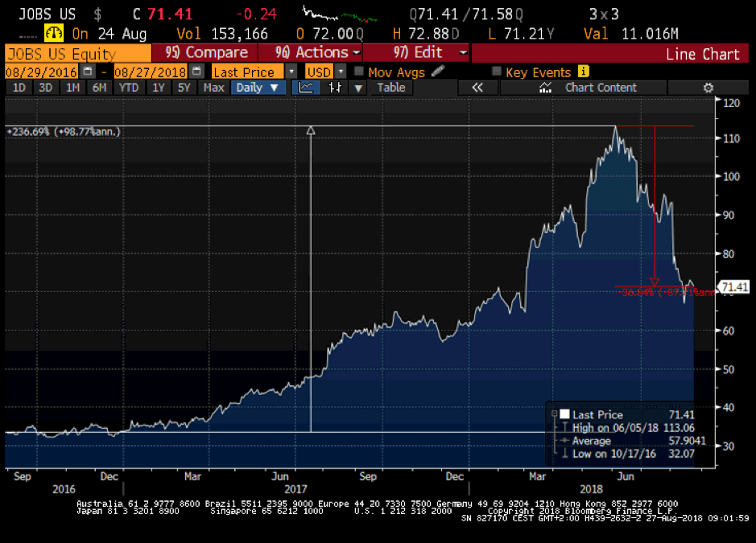
Task: Click the Val 11.016M figure
Action: pyautogui.click(x=631, y=34)
